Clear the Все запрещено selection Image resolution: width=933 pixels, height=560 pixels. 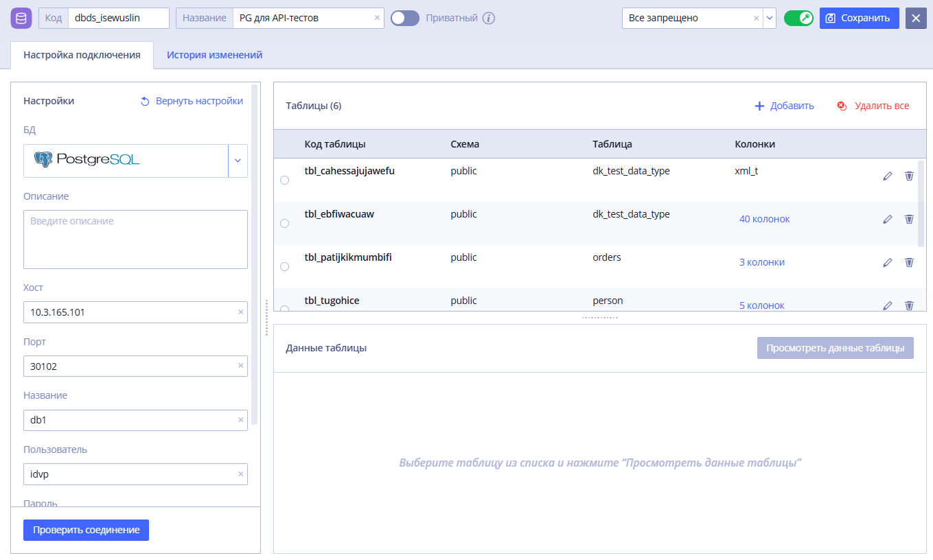point(756,19)
